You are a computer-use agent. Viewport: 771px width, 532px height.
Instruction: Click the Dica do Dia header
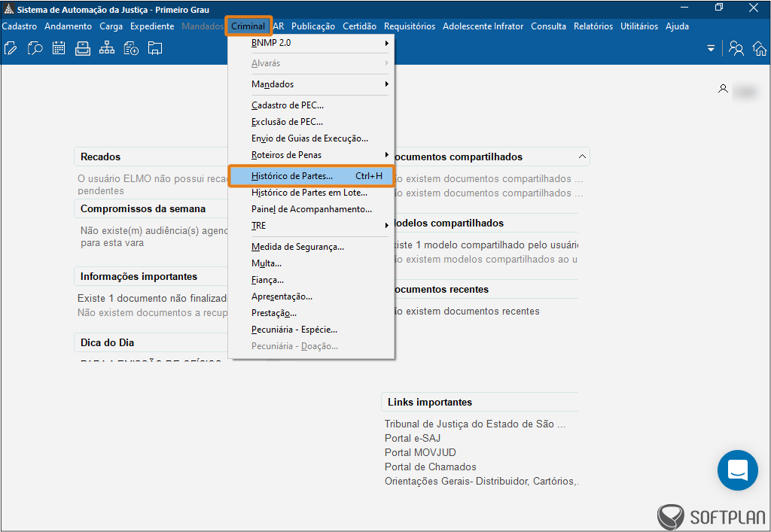pyautogui.click(x=151, y=342)
